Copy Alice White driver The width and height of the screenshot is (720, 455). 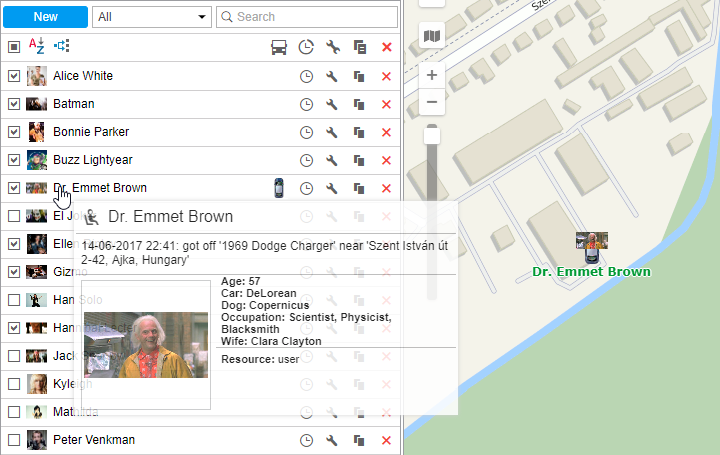point(359,76)
